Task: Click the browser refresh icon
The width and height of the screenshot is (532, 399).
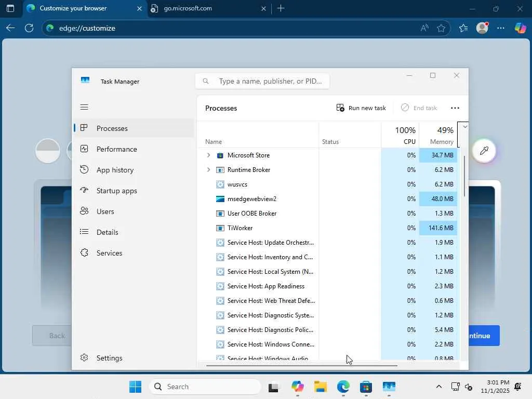Action: click(29, 28)
